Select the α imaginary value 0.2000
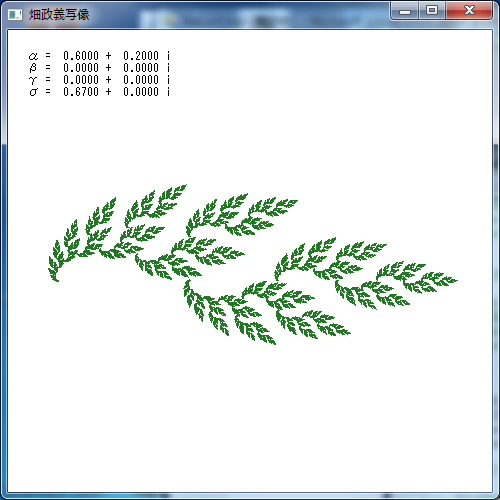 click(x=141, y=56)
